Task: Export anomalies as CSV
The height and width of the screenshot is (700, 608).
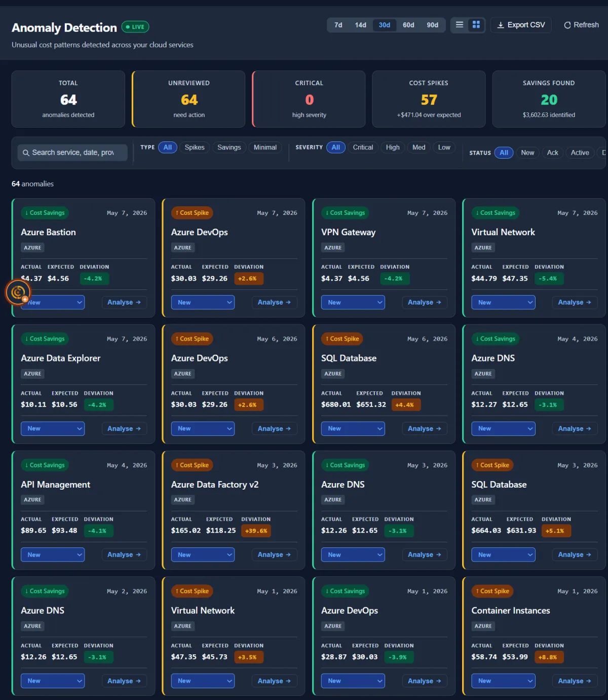Action: (521, 25)
